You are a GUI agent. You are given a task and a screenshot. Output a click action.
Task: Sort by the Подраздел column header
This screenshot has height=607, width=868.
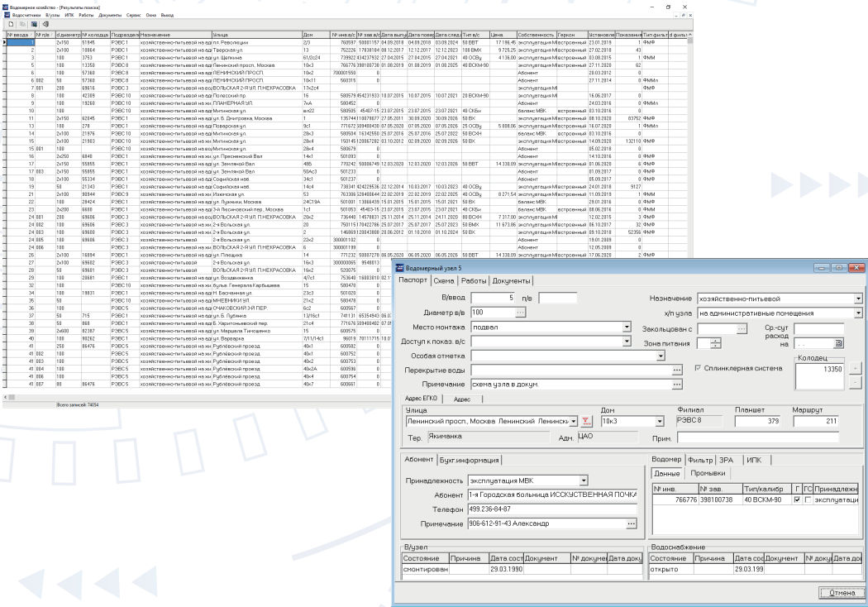tap(125, 35)
